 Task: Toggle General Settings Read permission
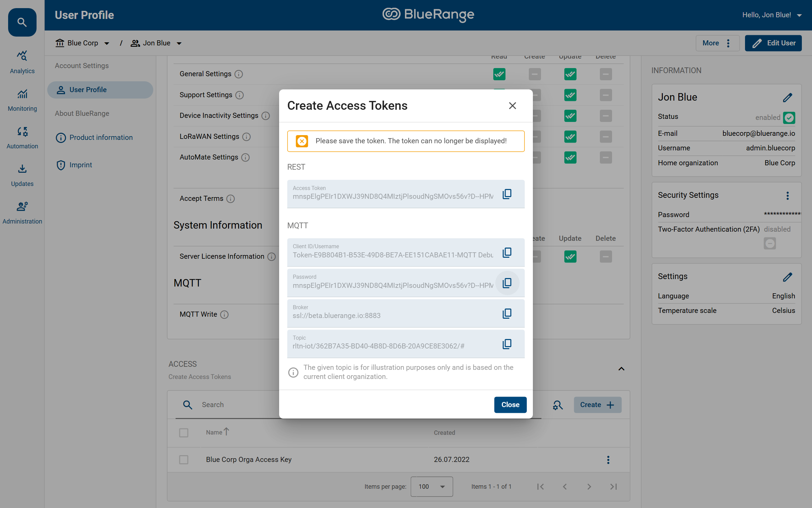tap(499, 74)
